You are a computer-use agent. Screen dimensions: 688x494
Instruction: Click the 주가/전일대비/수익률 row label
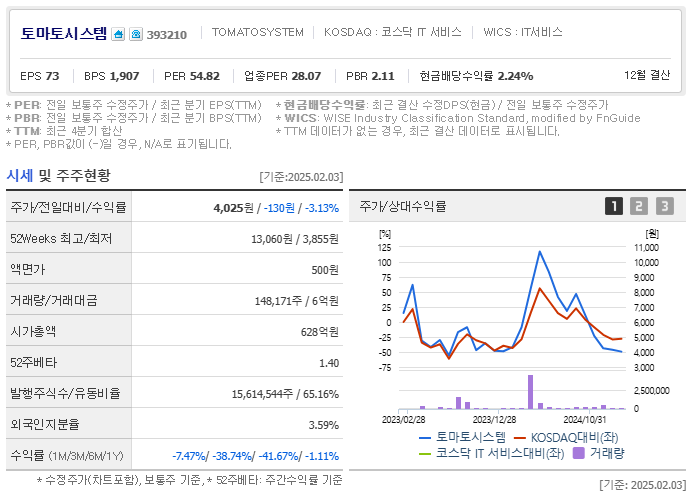click(x=68, y=207)
